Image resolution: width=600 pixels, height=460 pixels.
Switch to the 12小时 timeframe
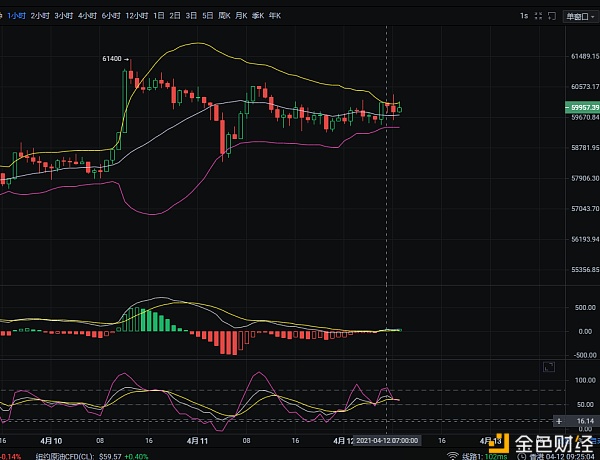[x=137, y=16]
